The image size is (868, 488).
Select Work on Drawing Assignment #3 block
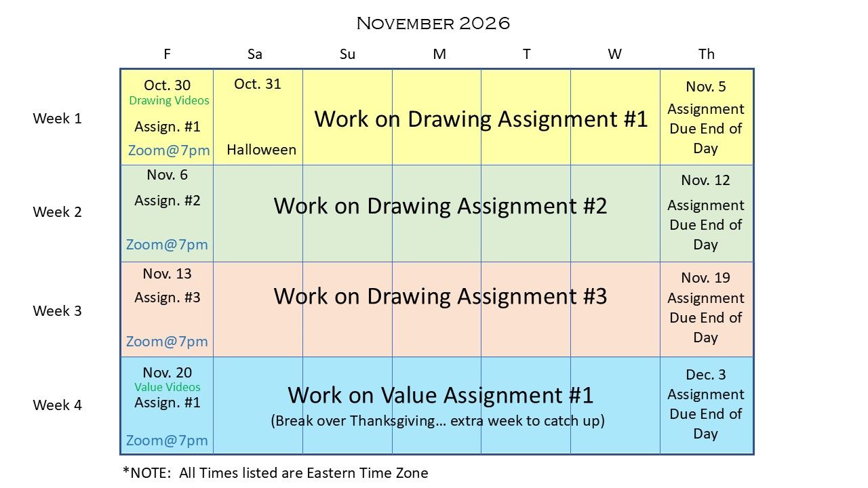click(440, 296)
